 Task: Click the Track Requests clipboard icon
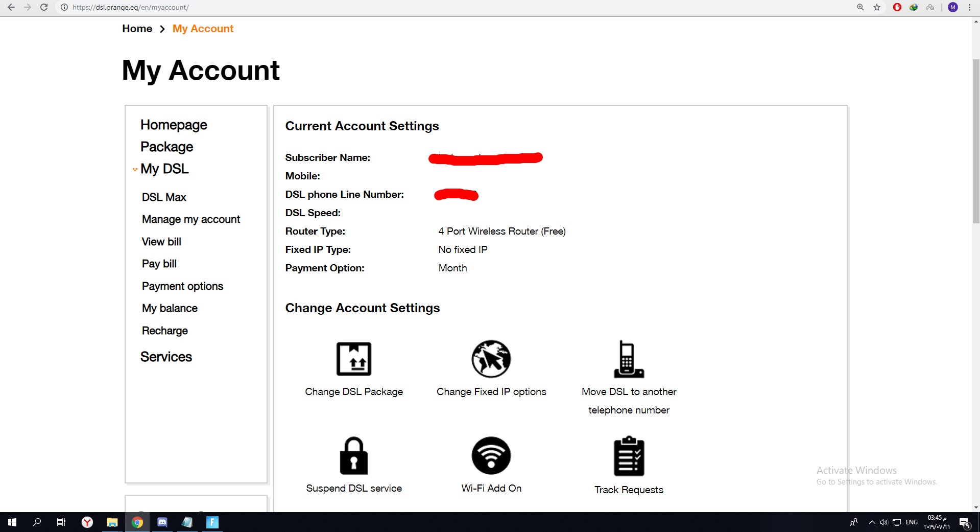click(629, 456)
